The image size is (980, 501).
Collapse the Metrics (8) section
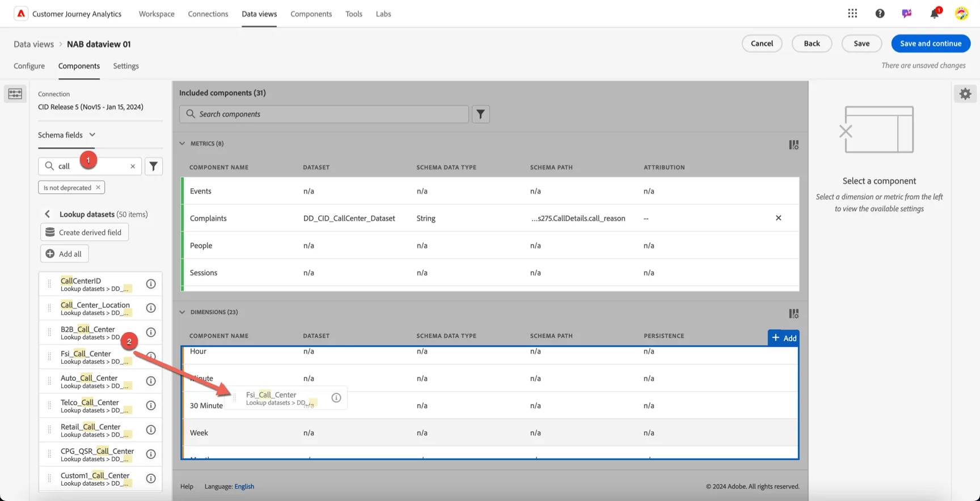click(182, 143)
